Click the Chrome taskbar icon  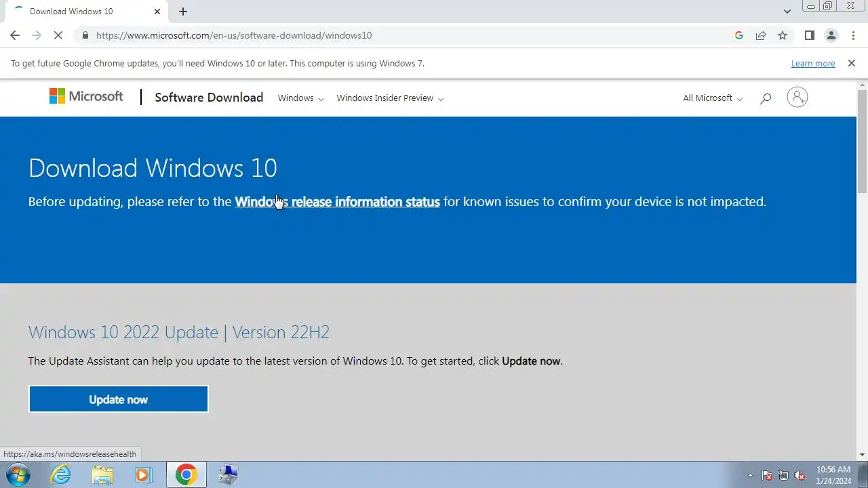tap(186, 474)
